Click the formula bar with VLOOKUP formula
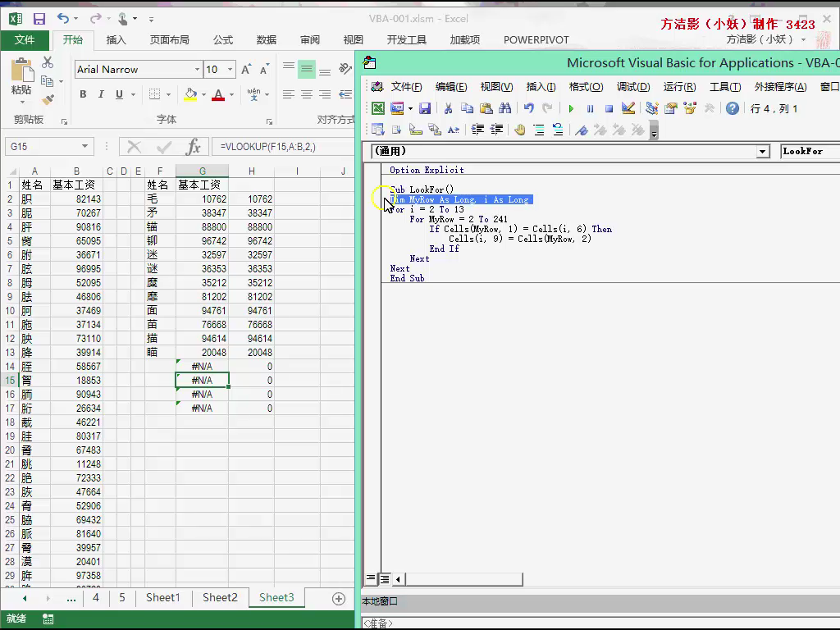The height and width of the screenshot is (630, 840). pyautogui.click(x=283, y=146)
